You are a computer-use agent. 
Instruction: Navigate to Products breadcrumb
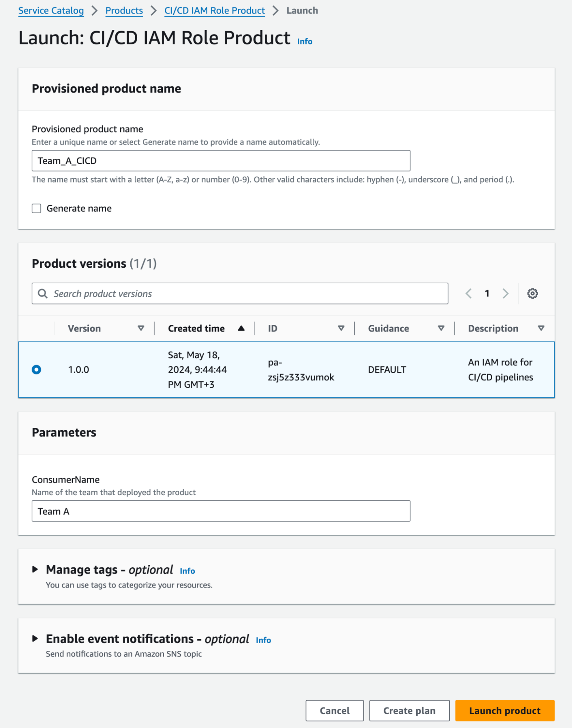(x=124, y=11)
